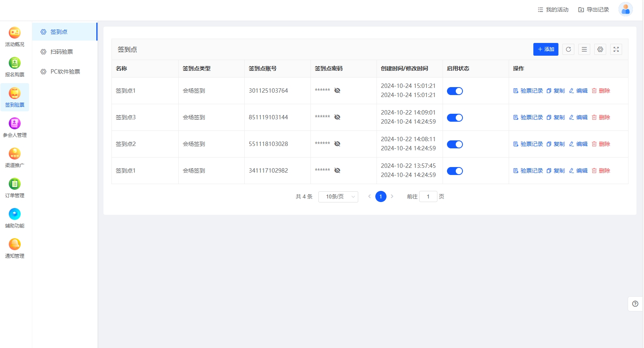
Task: Click timestamp 2024-10-22 14:09:01
Action: point(408,113)
